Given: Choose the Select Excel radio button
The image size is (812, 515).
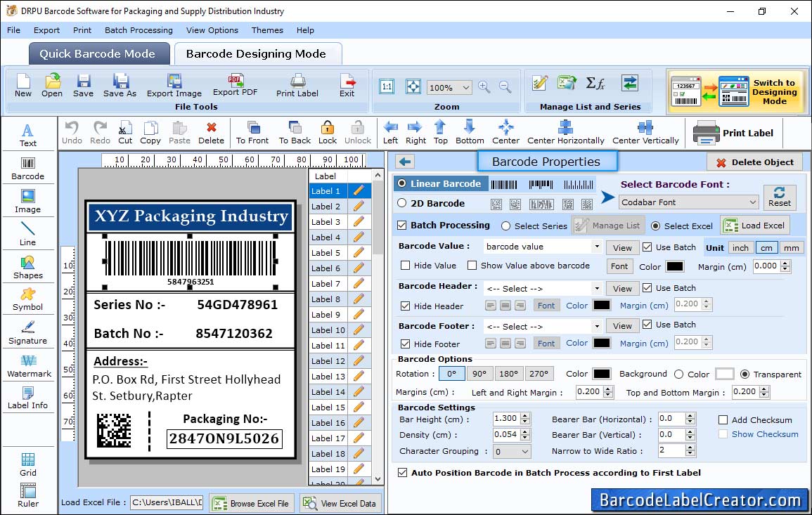Looking at the screenshot, I should pos(656,226).
